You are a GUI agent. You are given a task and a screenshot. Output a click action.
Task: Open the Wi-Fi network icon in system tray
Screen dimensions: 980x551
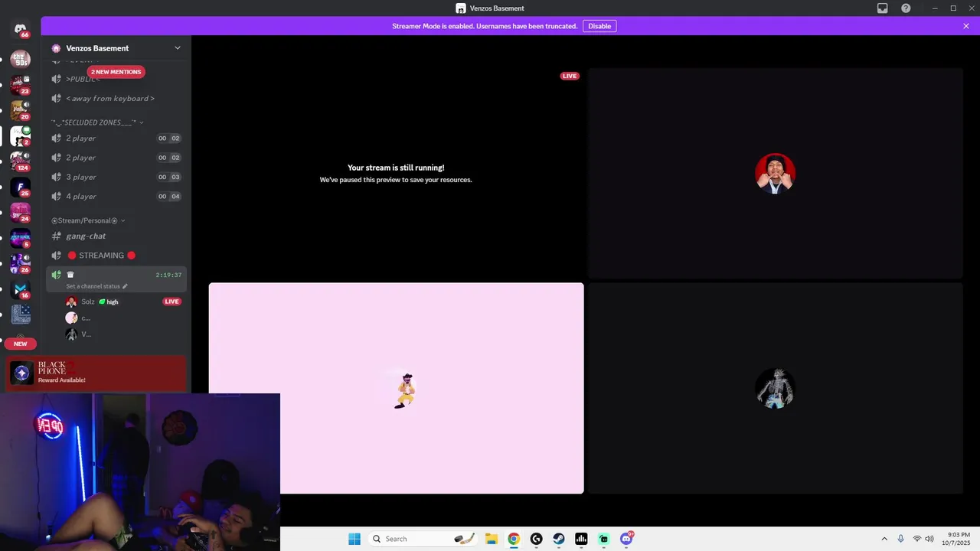point(916,539)
